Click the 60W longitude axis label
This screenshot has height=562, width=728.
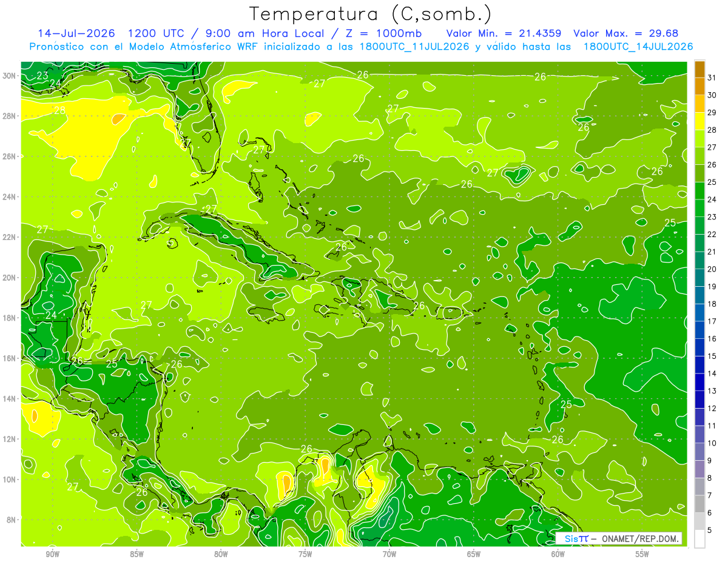[558, 554]
